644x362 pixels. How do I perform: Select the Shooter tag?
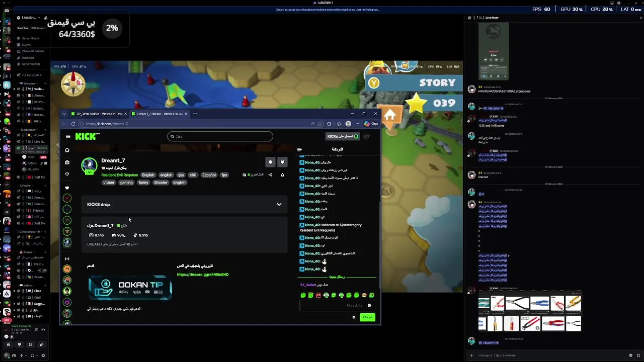click(160, 183)
